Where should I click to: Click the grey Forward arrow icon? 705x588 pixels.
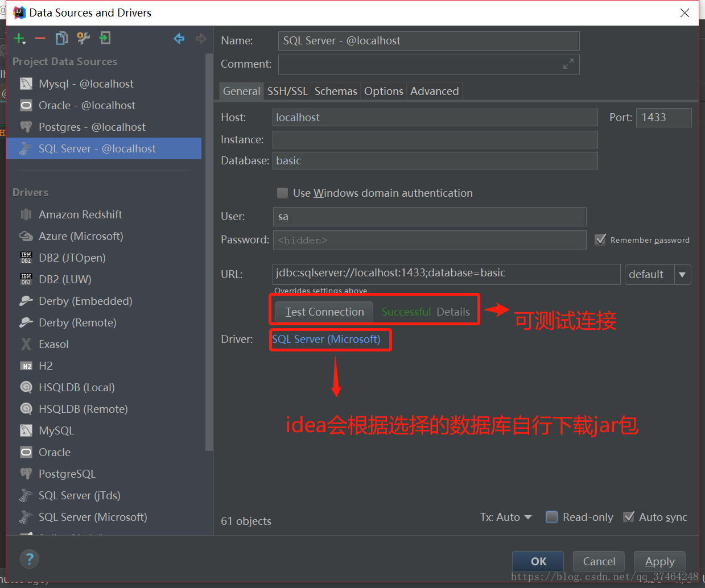tap(200, 39)
